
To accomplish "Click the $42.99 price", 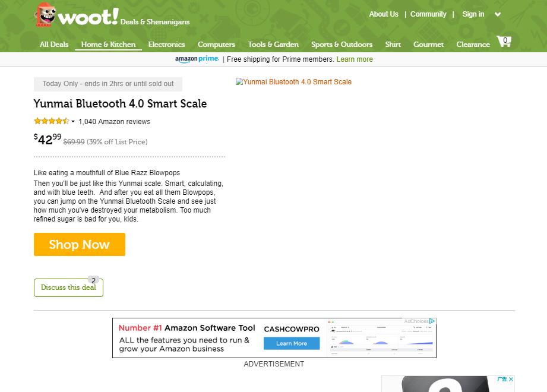I will 48,139.
